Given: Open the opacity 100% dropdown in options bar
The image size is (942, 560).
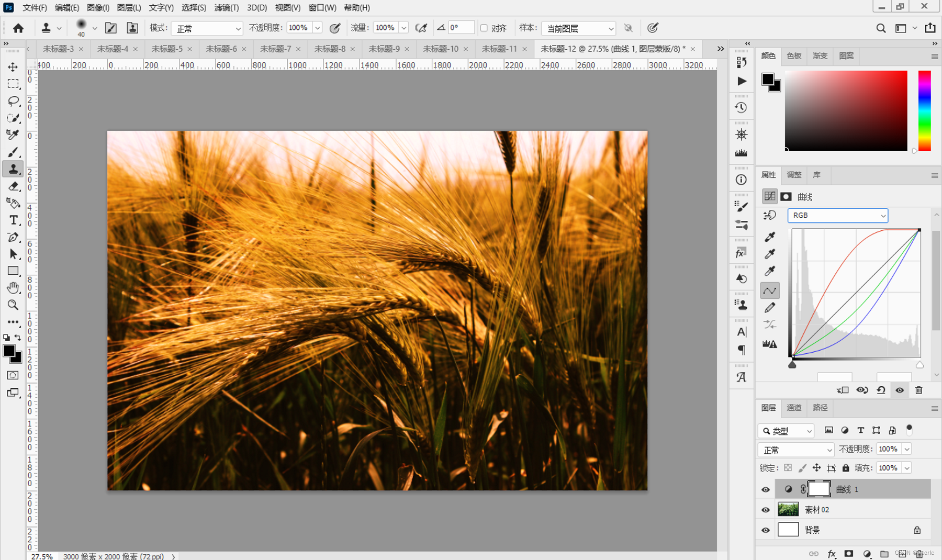Looking at the screenshot, I should (x=317, y=28).
